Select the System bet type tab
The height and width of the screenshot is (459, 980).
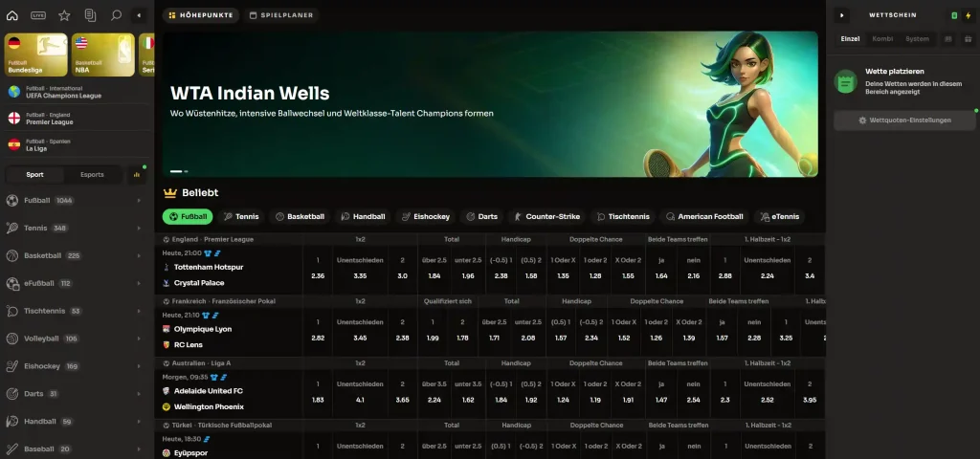pos(917,38)
